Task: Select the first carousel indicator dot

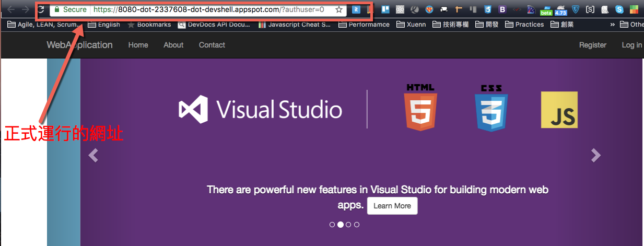Action: [x=332, y=225]
